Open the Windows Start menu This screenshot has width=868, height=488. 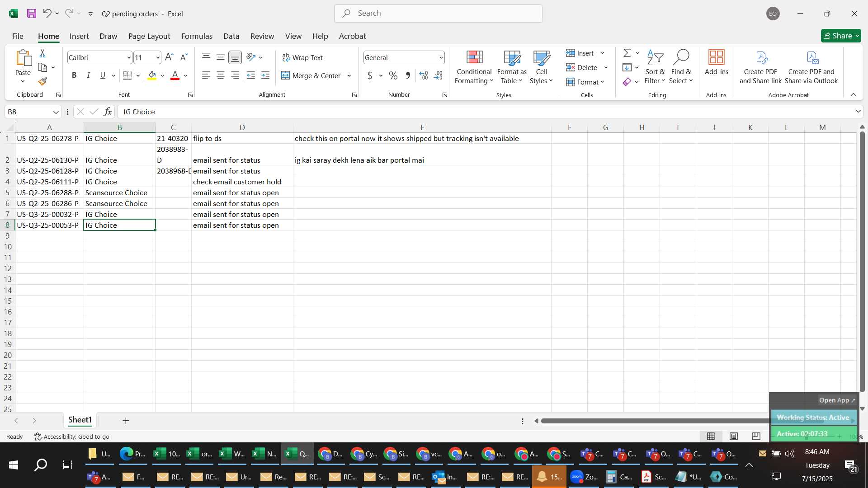tap(14, 465)
